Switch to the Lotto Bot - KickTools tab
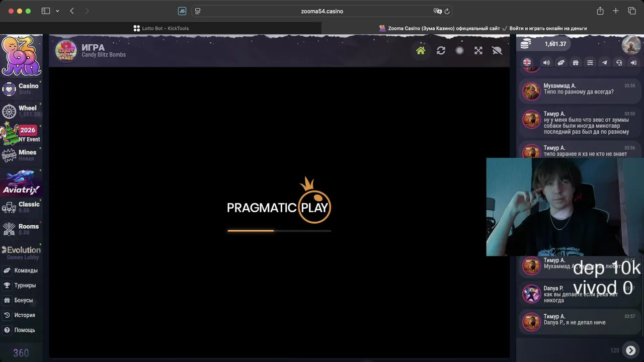Viewport: 644px width, 362px height. click(x=161, y=28)
